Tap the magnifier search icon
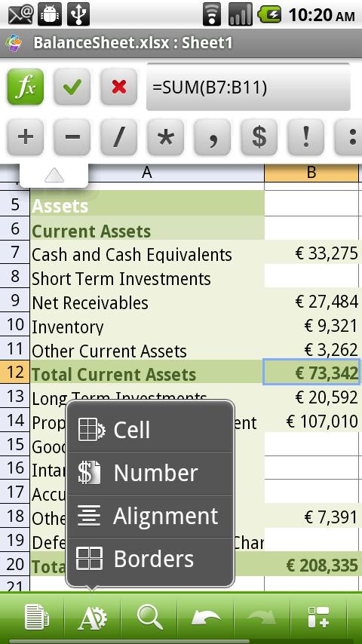The image size is (362, 644). (149, 617)
